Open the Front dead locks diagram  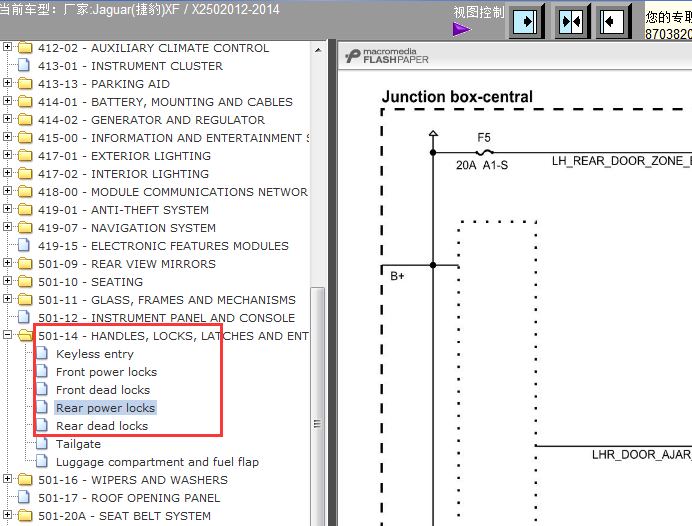(103, 390)
